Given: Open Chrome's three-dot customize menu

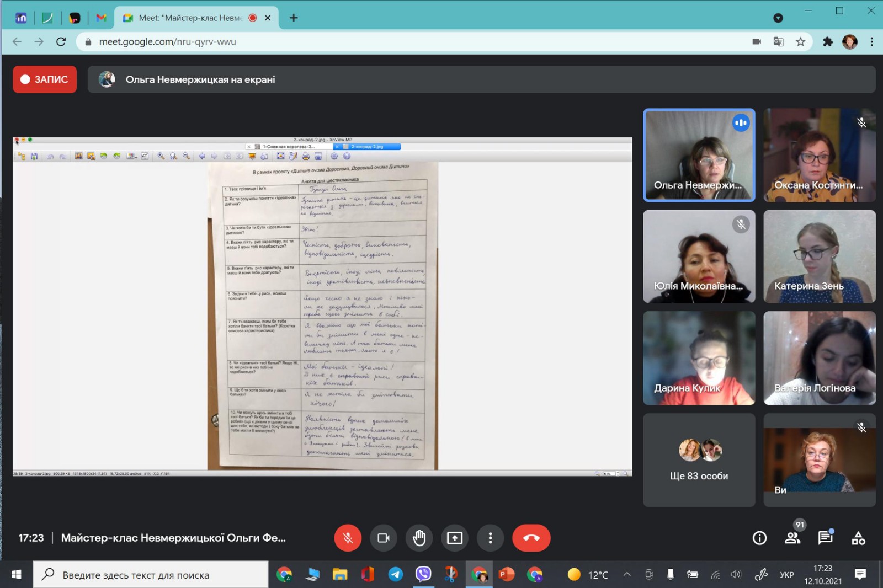Looking at the screenshot, I should pos(872,42).
